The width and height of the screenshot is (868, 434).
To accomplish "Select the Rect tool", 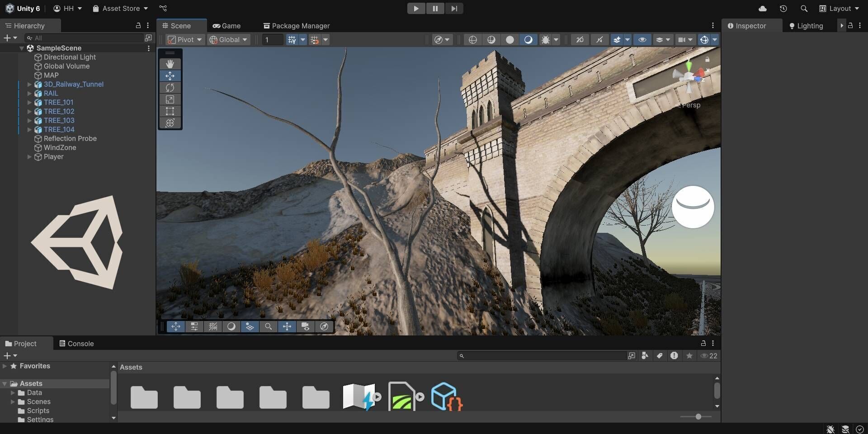I will tap(170, 111).
